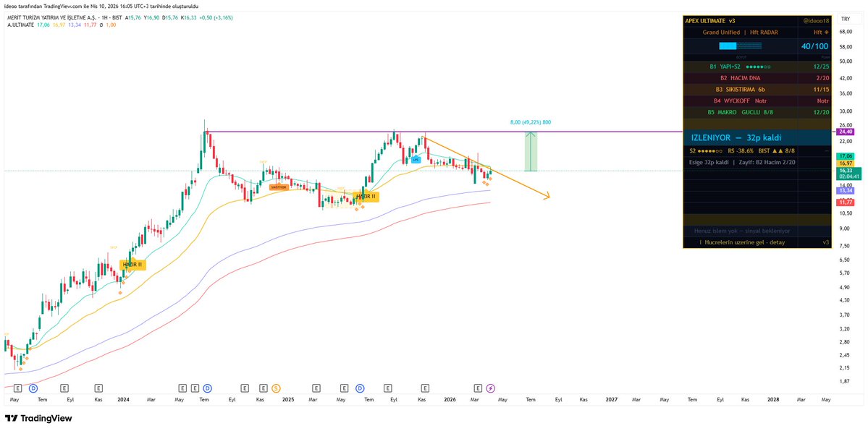
Task: Click the +0,50 (+3,16%) change value in the legend
Action: pyautogui.click(x=215, y=17)
